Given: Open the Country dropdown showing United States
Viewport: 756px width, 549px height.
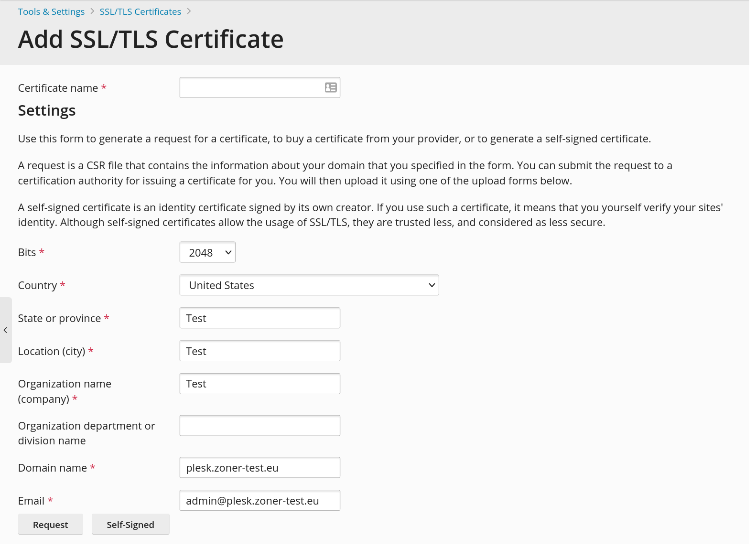Looking at the screenshot, I should coord(309,285).
